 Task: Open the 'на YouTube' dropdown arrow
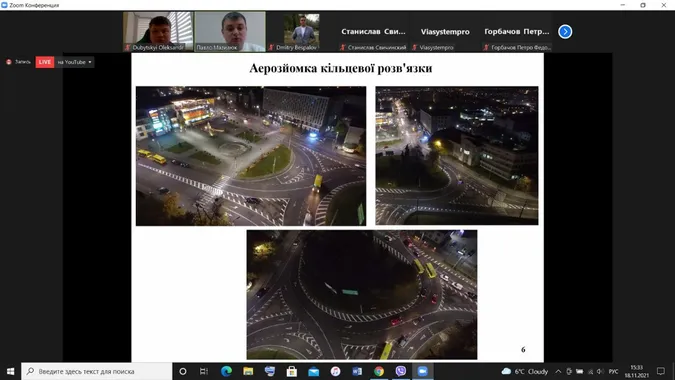90,62
